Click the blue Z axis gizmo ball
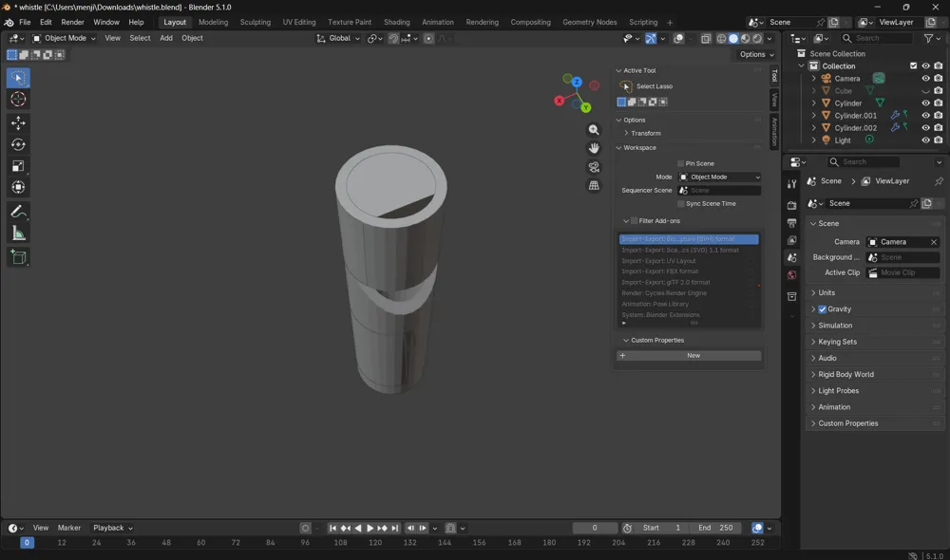Image resolution: width=950 pixels, height=560 pixels. click(x=577, y=82)
